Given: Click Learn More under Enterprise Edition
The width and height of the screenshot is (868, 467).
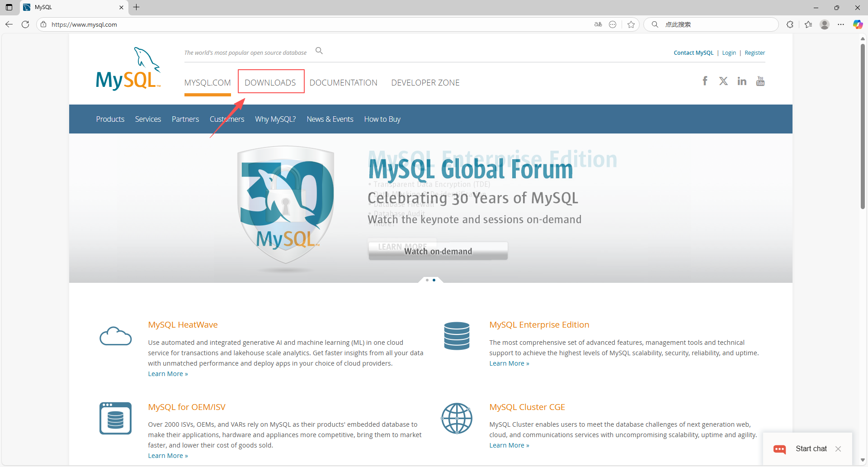Looking at the screenshot, I should (x=509, y=363).
